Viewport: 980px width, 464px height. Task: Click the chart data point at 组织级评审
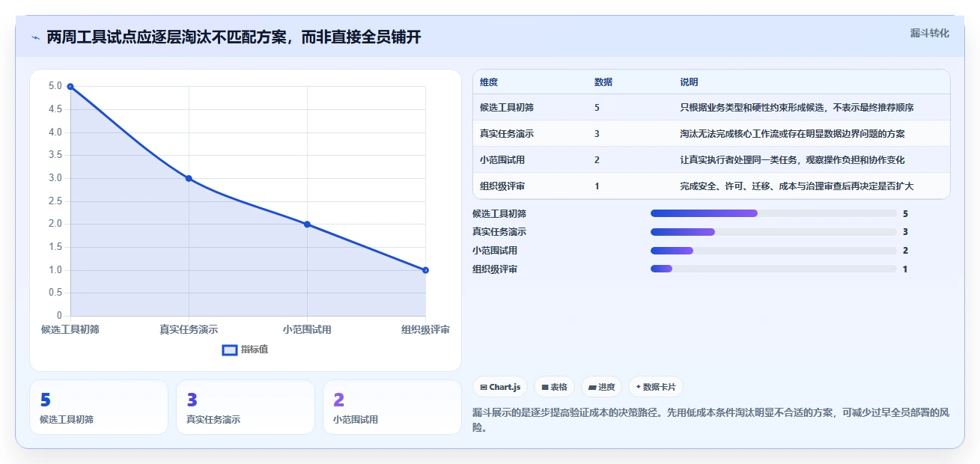point(425,270)
